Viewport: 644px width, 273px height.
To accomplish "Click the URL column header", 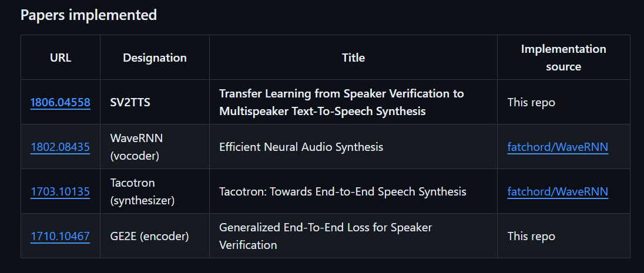I will [x=61, y=58].
